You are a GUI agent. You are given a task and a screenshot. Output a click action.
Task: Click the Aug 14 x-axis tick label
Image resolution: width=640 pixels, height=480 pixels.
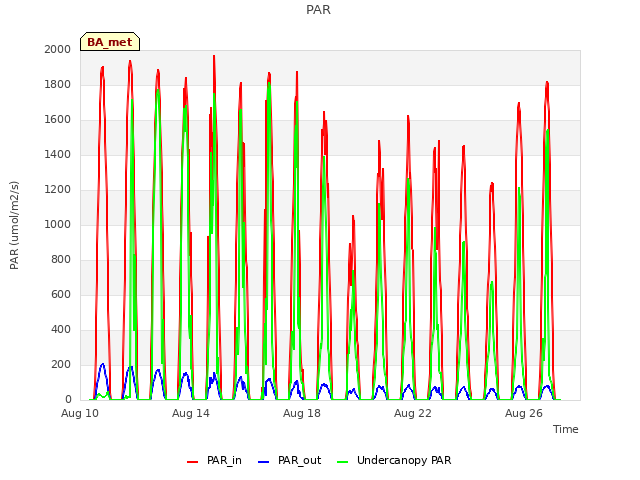coord(191,413)
